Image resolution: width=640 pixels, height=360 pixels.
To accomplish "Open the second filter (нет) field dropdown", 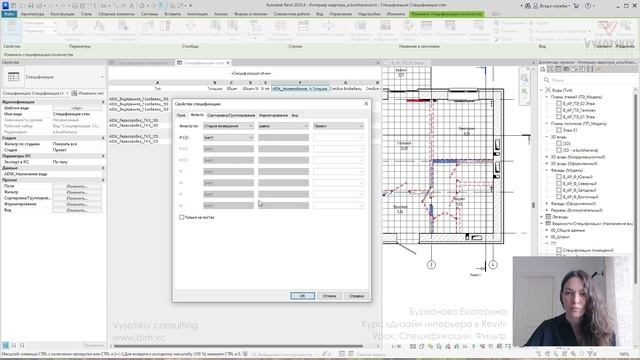I will click(x=228, y=138).
